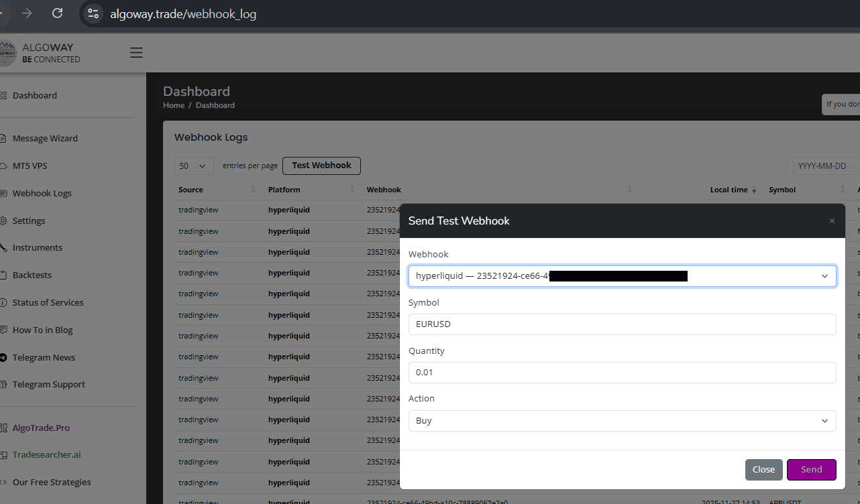Open How To in Blog link
Image resolution: width=860 pixels, height=504 pixels.
(42, 330)
